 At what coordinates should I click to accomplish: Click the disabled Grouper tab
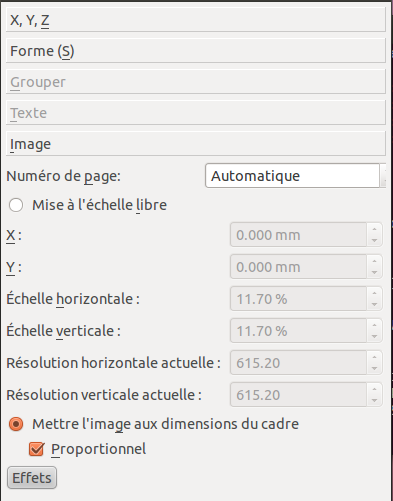[196, 82]
